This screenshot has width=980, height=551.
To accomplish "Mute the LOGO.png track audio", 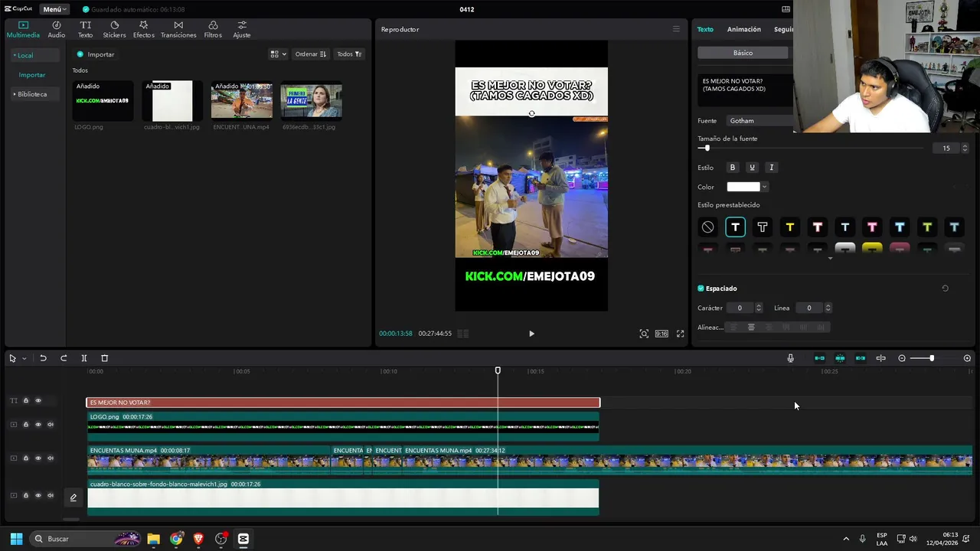I will [51, 425].
